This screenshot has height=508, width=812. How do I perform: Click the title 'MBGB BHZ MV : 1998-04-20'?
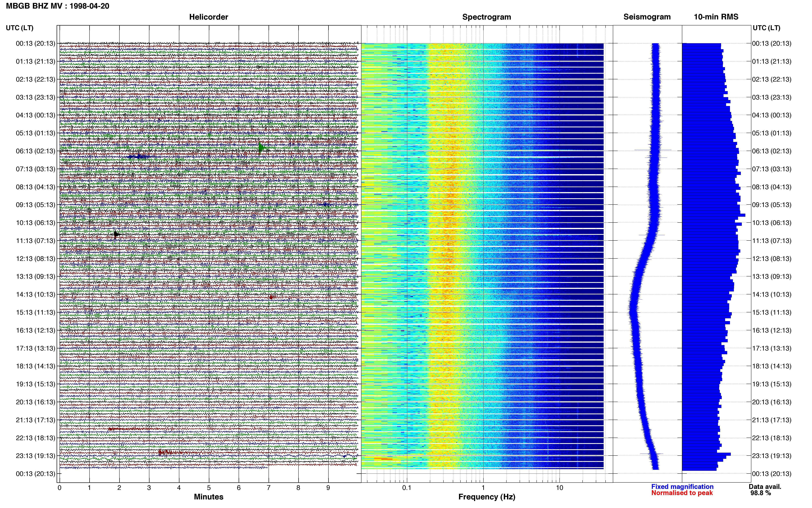pyautogui.click(x=57, y=6)
